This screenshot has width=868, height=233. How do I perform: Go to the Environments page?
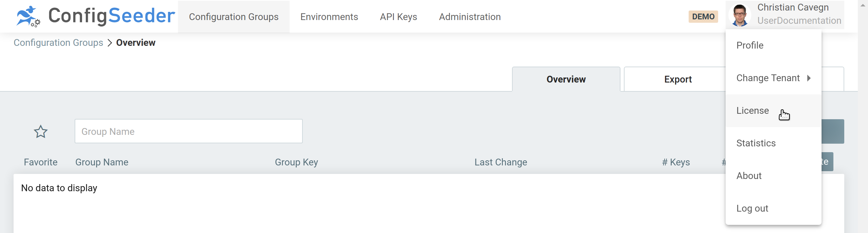(x=329, y=17)
